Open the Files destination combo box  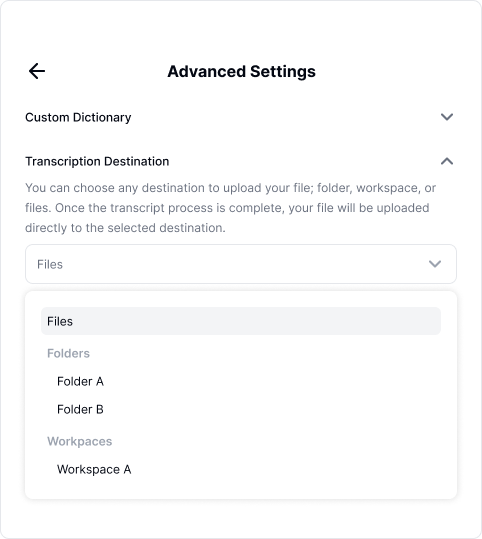tap(241, 264)
